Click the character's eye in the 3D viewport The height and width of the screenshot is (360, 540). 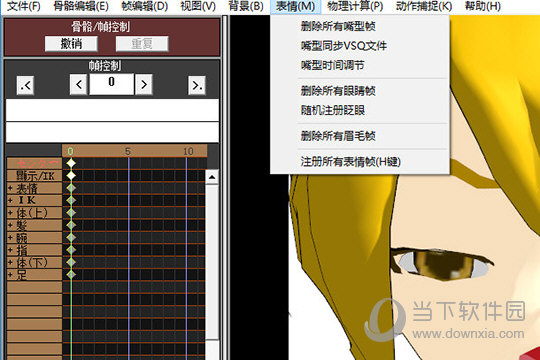(443, 265)
